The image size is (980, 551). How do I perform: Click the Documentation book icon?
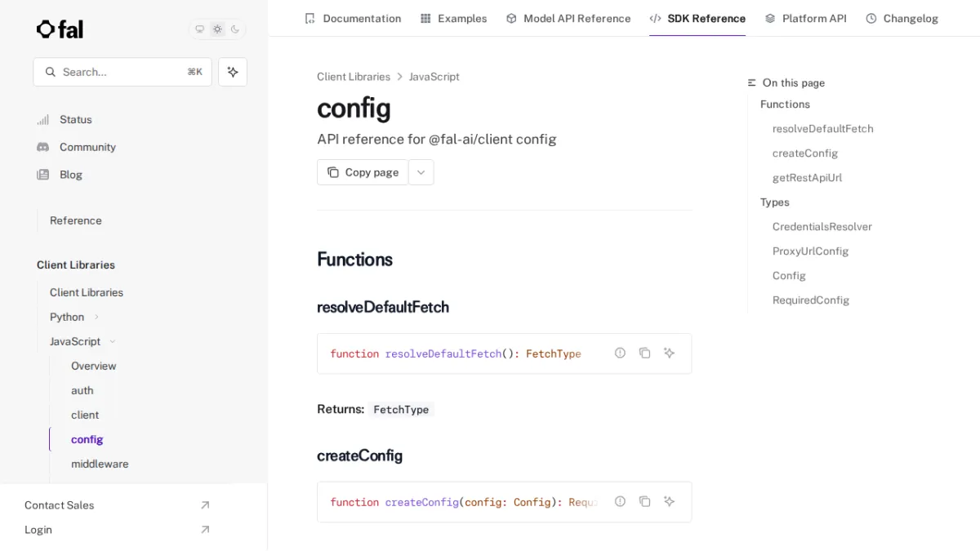click(x=310, y=18)
